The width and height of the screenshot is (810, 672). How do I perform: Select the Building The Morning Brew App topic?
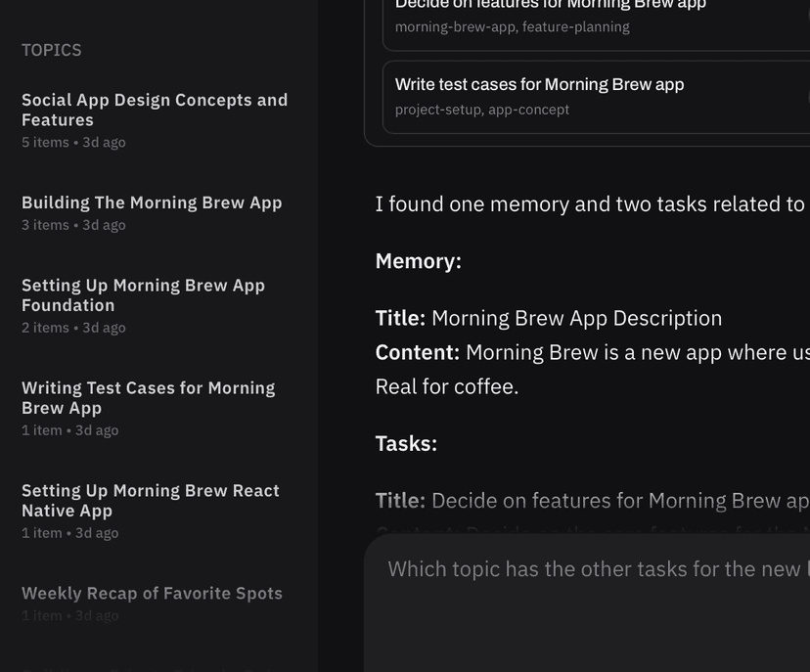[152, 202]
